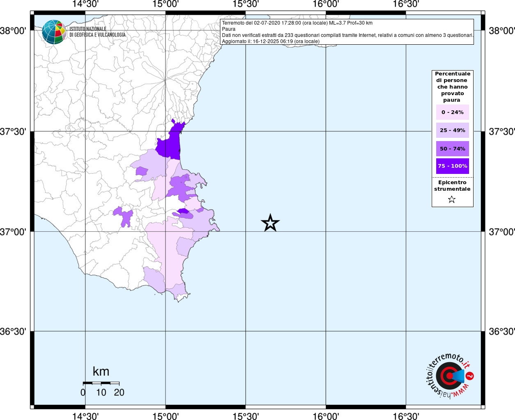This screenshot has height=420, width=515.
Task: Click the epicenter star on the map
Action: coord(270,223)
